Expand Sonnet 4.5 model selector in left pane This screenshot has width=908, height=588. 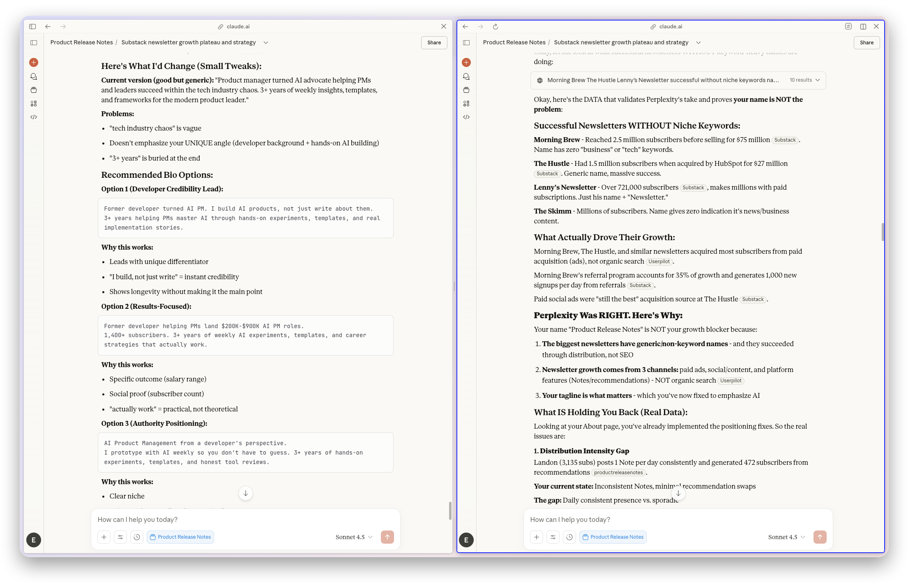pos(354,537)
